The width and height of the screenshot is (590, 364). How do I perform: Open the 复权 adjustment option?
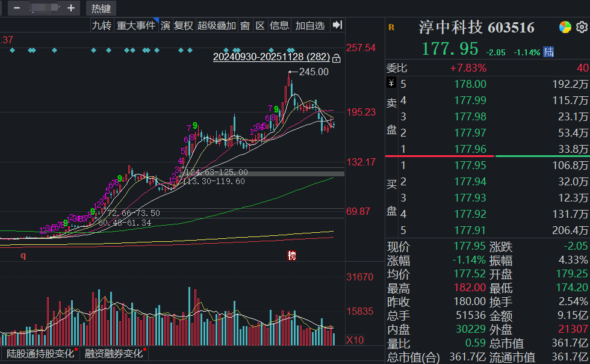pyautogui.click(x=183, y=25)
